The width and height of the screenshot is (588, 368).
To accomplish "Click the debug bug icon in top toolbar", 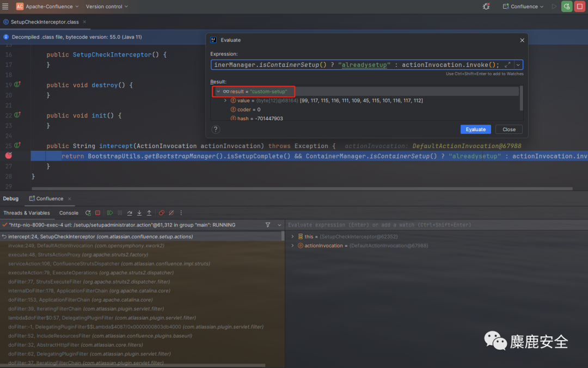I will [486, 7].
